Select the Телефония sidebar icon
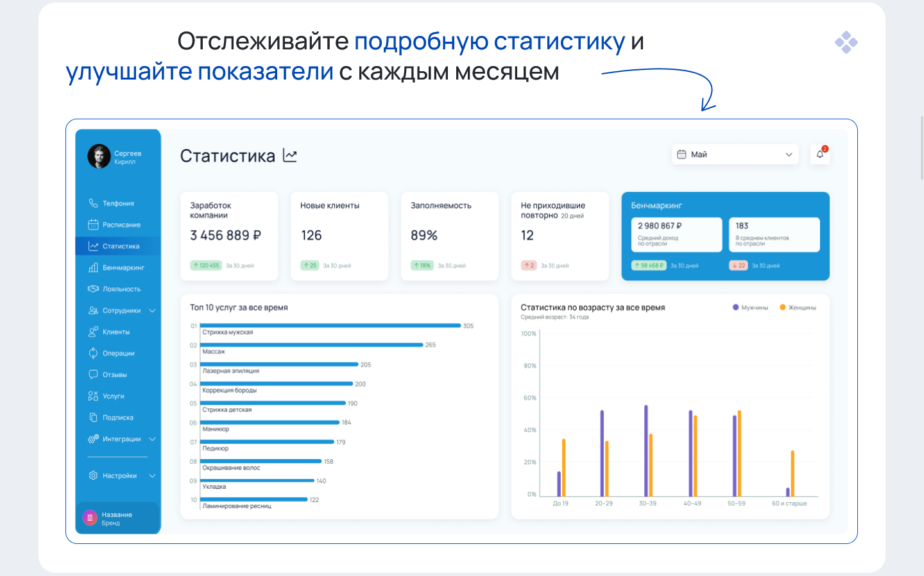The image size is (924, 576). 92,203
